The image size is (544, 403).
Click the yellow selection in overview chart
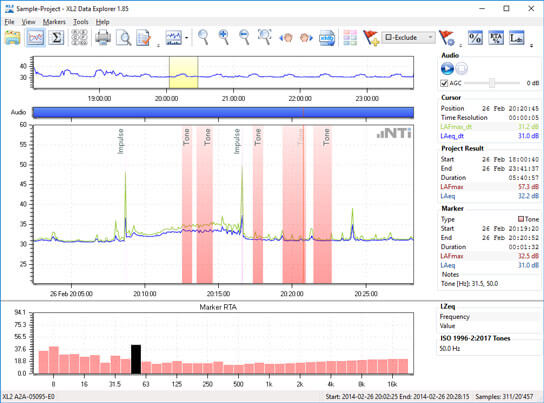(184, 72)
